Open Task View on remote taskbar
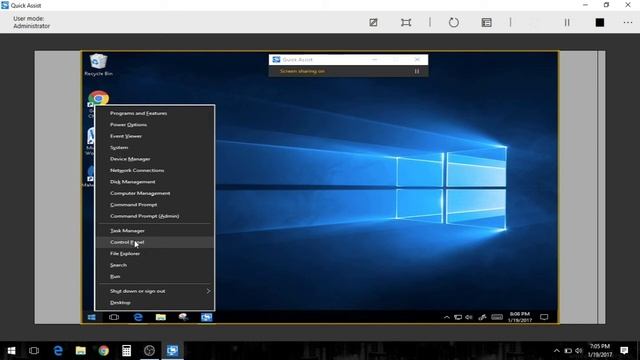 coord(114,317)
